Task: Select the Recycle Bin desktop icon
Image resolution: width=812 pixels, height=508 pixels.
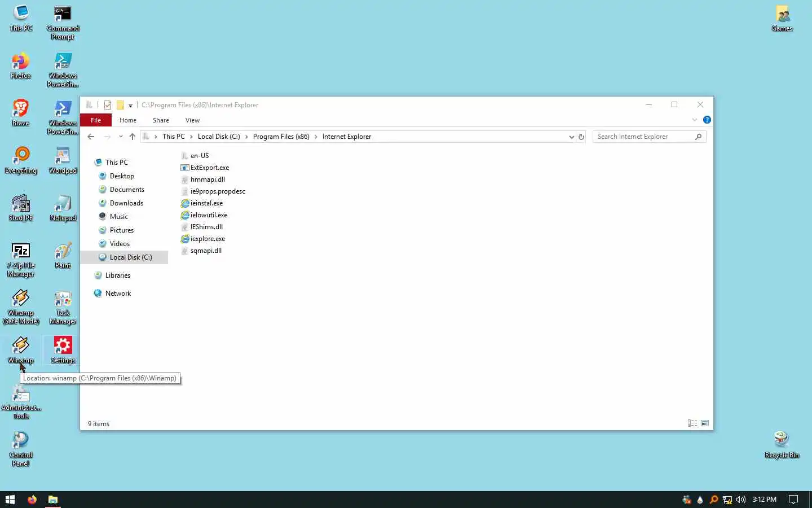Action: [x=782, y=445]
